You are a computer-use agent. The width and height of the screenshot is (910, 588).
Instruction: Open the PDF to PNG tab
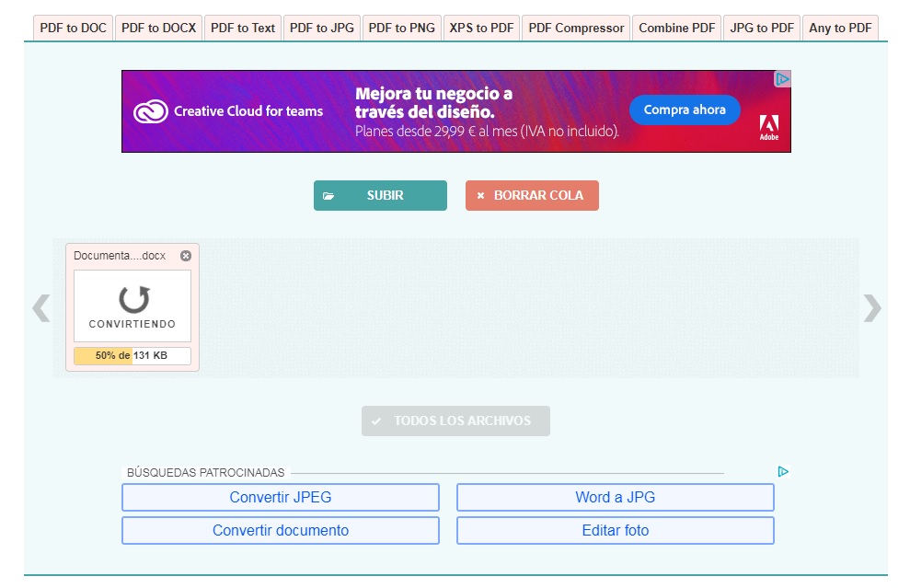pyautogui.click(x=401, y=28)
